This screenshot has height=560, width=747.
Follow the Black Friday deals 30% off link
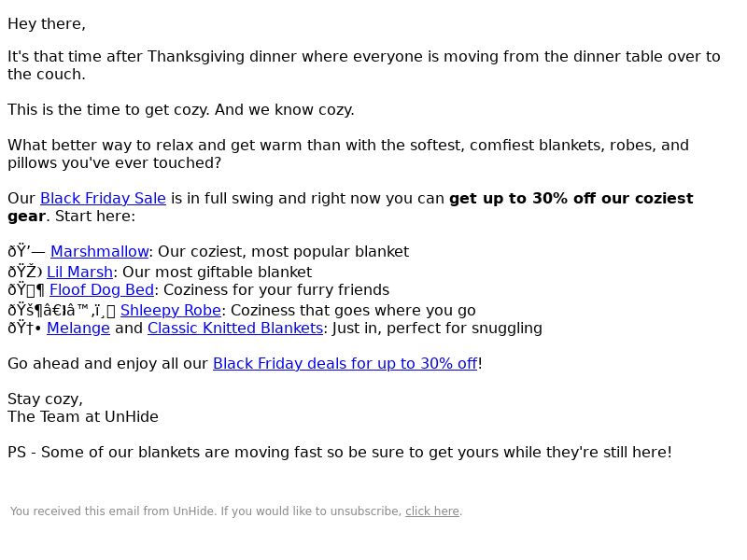[345, 364]
